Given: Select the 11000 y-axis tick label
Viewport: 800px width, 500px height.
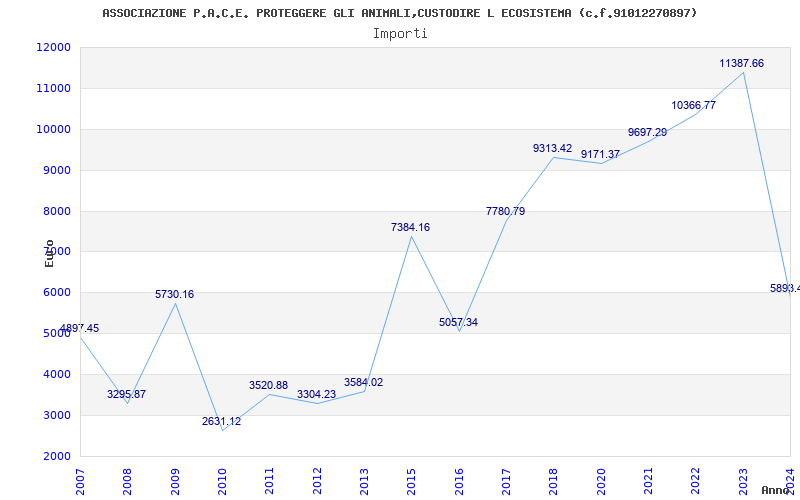Looking at the screenshot, I should [x=53, y=88].
